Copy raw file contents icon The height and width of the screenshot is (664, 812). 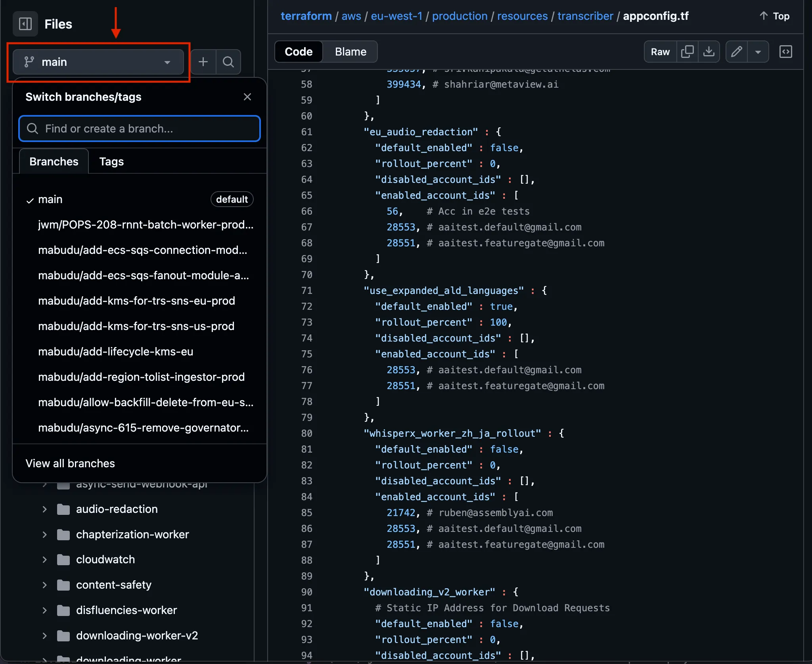(x=687, y=52)
